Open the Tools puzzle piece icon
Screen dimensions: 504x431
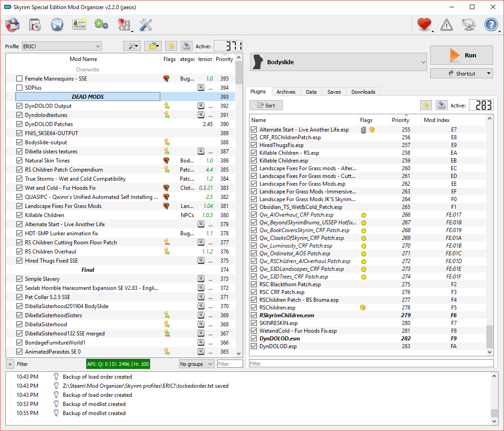[124, 25]
